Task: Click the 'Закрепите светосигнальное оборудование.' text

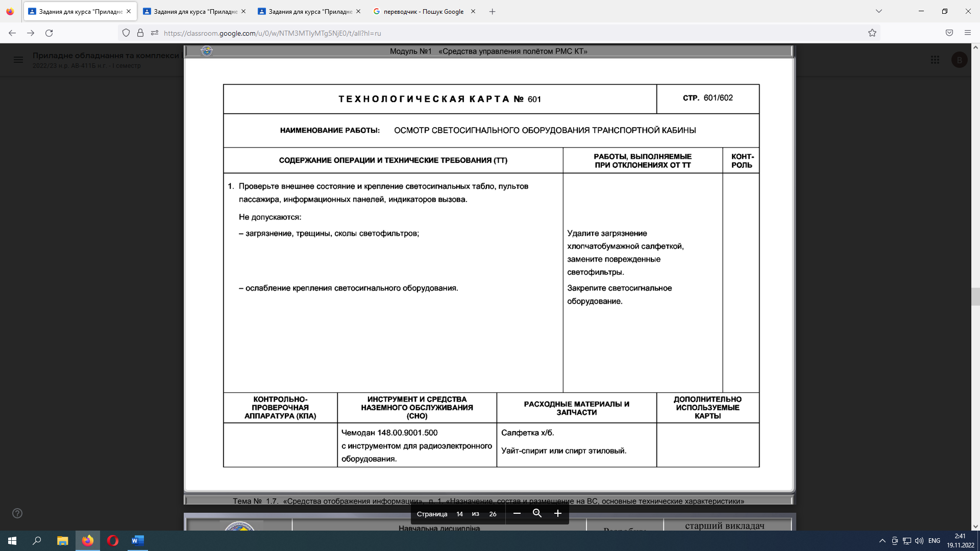Action: [619, 294]
